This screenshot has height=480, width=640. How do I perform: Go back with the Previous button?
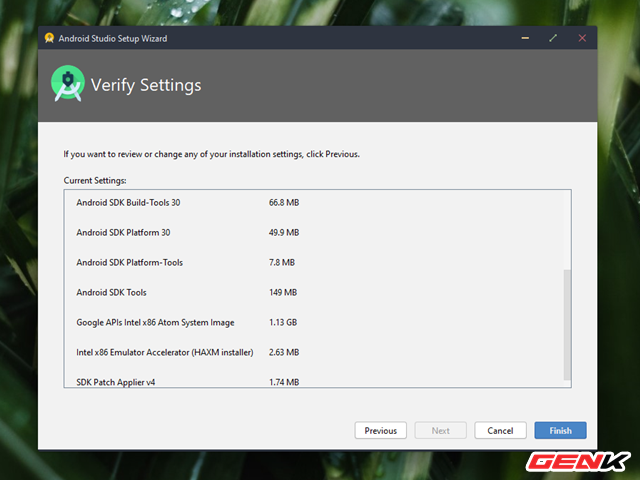point(380,430)
